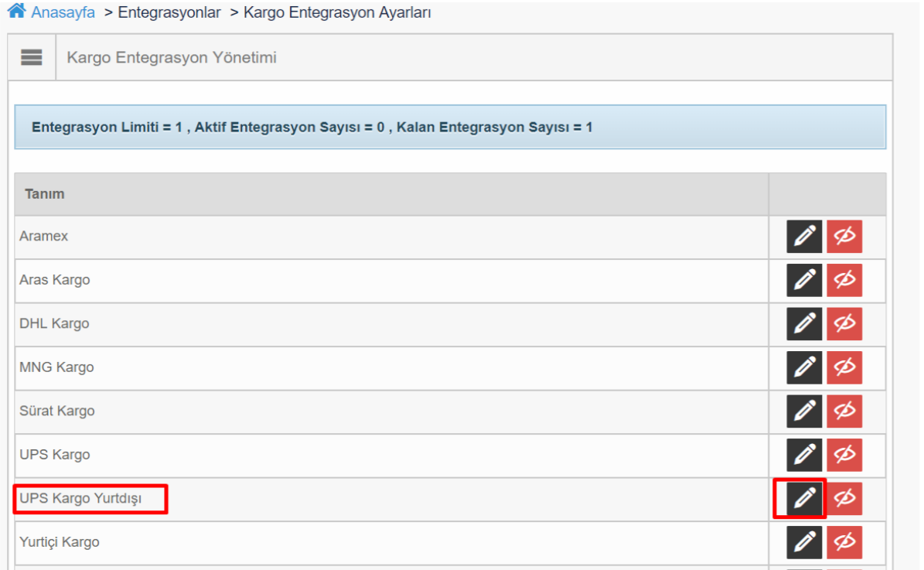Screen dimensions: 924x570
Task: Open the hamburger menu beside Kargo Entegrasyon Yönetimi
Action: tap(31, 57)
